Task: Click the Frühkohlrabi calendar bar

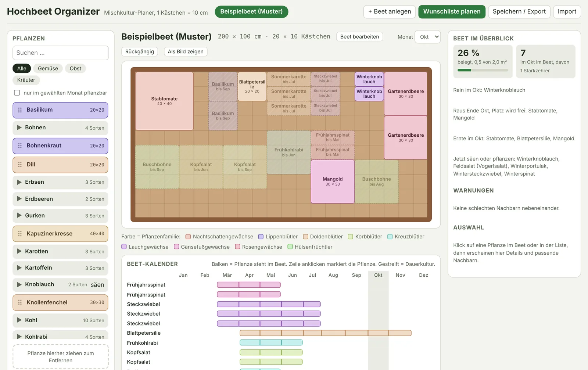Action: coord(271,342)
